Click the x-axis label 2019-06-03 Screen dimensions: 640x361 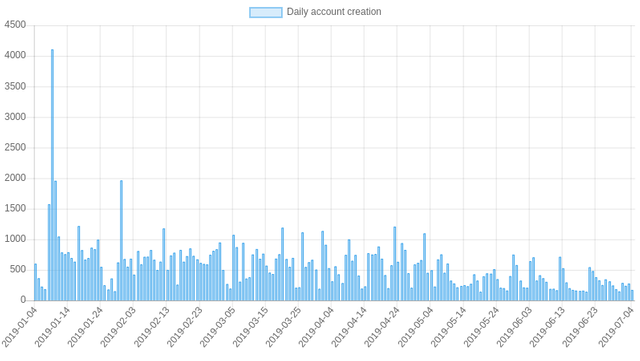pos(515,327)
